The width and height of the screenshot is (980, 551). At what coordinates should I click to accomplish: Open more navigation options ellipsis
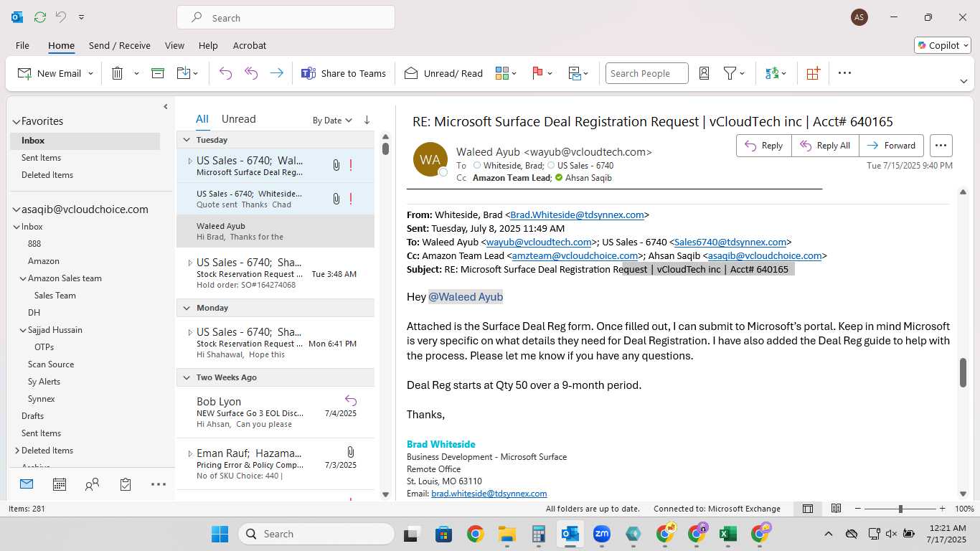tap(159, 485)
